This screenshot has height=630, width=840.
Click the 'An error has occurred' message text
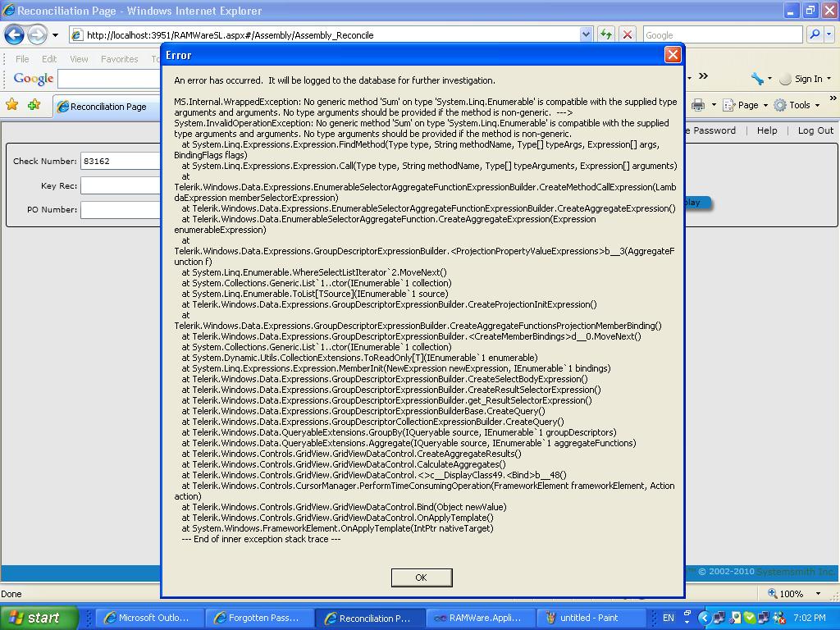pos(335,80)
